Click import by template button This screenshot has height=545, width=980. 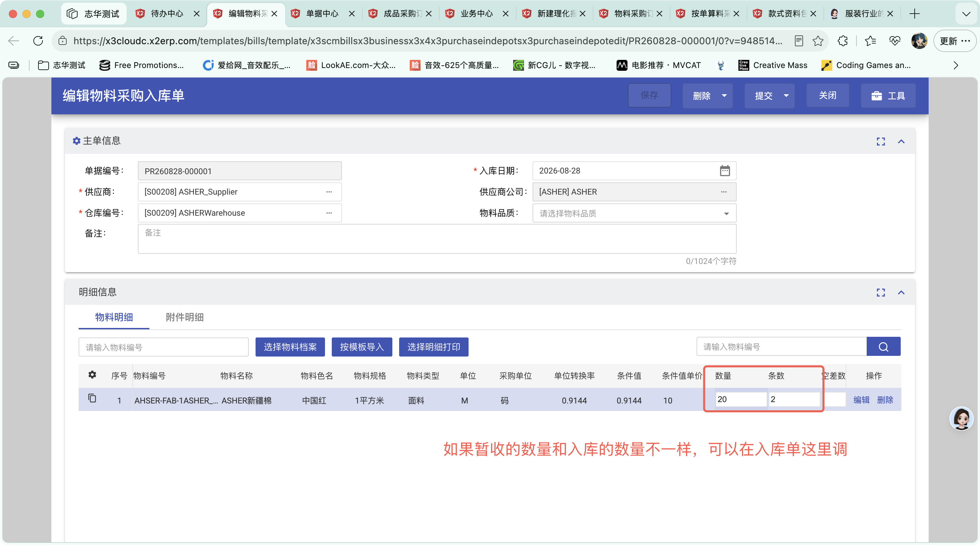[x=362, y=347]
